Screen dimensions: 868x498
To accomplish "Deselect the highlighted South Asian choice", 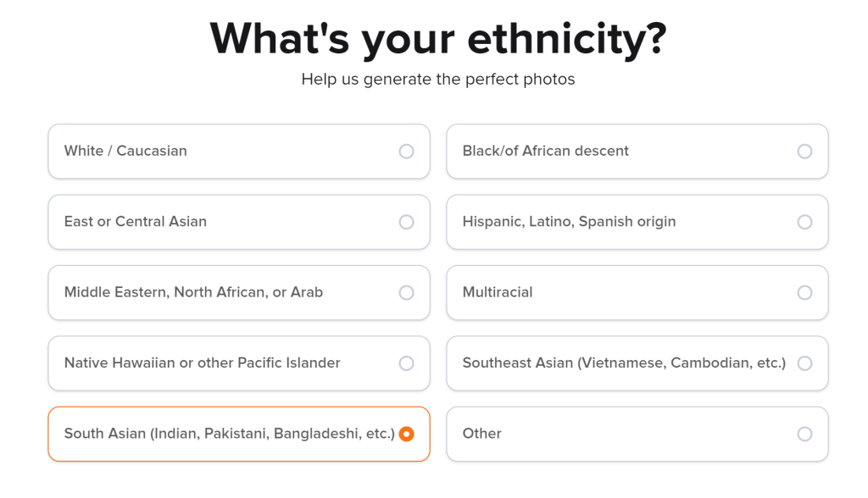I will click(407, 434).
